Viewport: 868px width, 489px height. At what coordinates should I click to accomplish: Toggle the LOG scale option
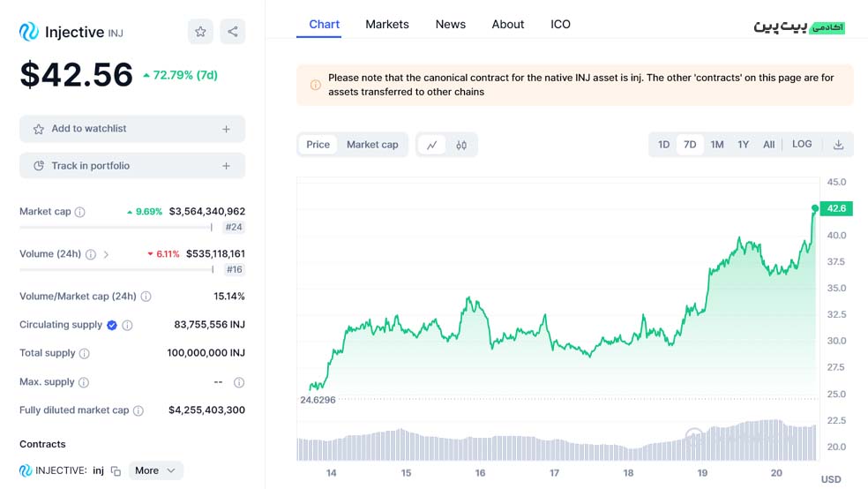pos(802,144)
